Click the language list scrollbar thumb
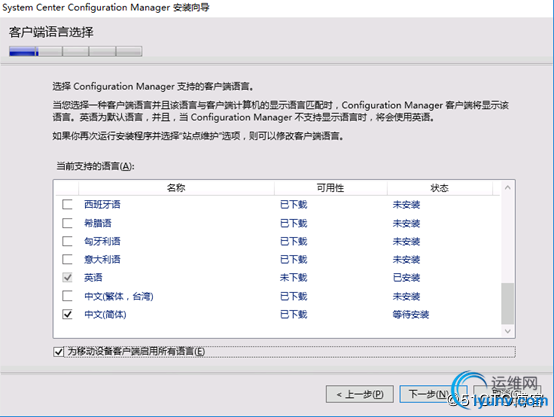554x417 pixels. (x=508, y=303)
